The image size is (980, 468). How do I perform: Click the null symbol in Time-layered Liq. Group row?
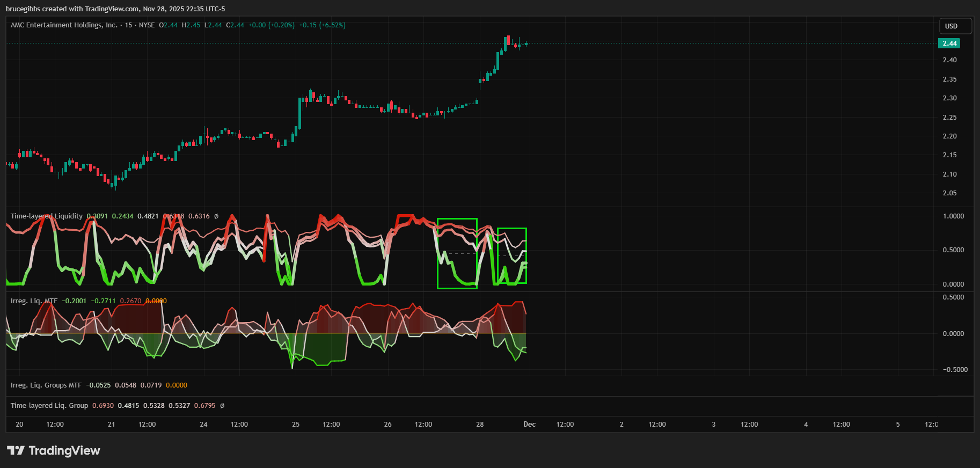tap(222, 406)
